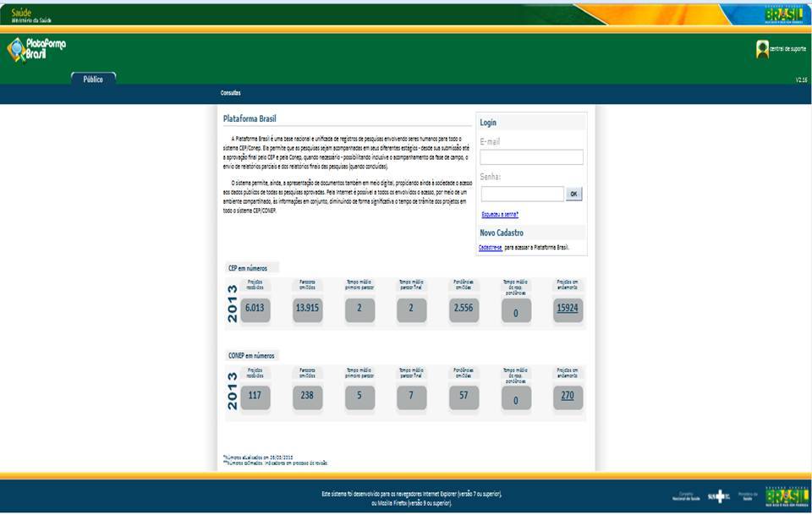Click the CEP value 13.915
Screen dimensions: 812x515
coord(308,308)
